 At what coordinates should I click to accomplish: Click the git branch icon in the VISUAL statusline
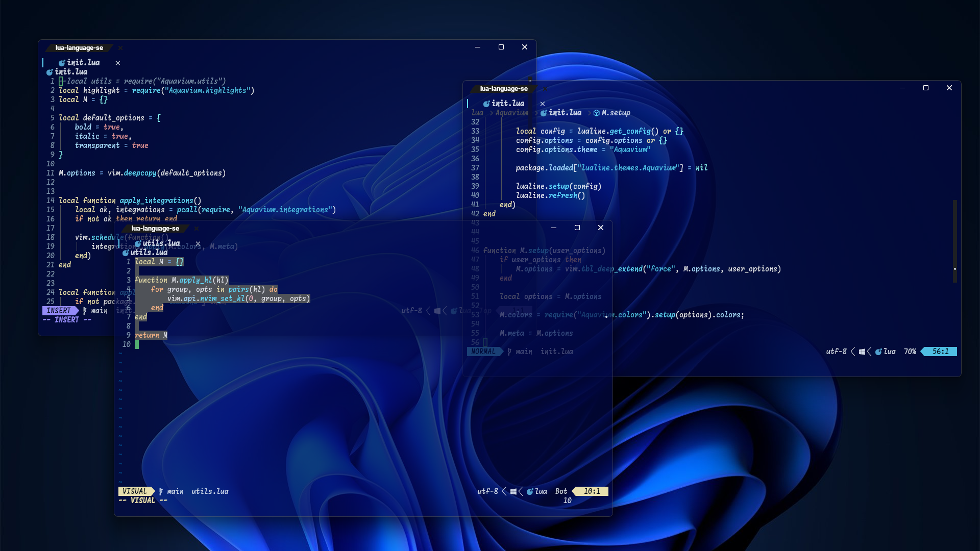point(161,491)
